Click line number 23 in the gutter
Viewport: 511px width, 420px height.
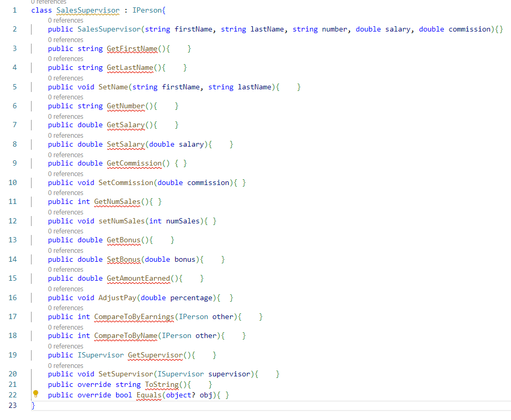click(13, 405)
